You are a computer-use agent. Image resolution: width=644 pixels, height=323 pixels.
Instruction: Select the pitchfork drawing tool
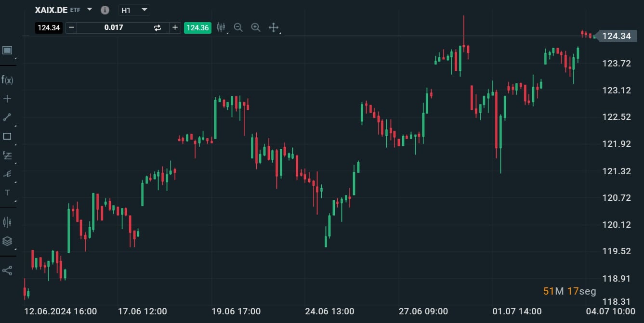point(7,174)
